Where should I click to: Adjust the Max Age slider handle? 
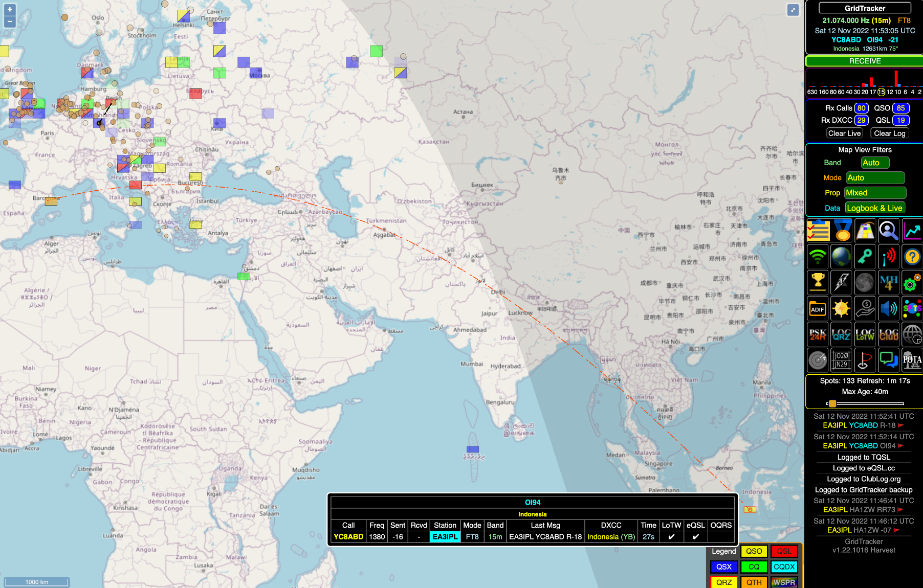pyautogui.click(x=832, y=403)
